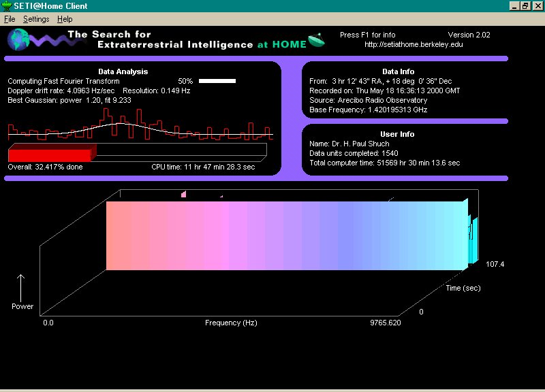Click 'Name: Dr. H. Paul Shuch' line
The width and height of the screenshot is (545, 392).
(x=349, y=144)
